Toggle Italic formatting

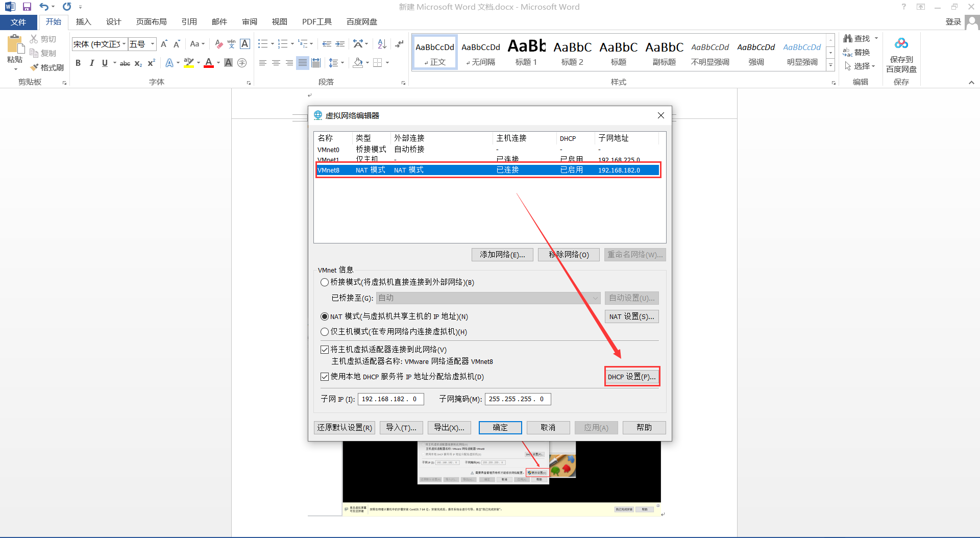click(91, 63)
